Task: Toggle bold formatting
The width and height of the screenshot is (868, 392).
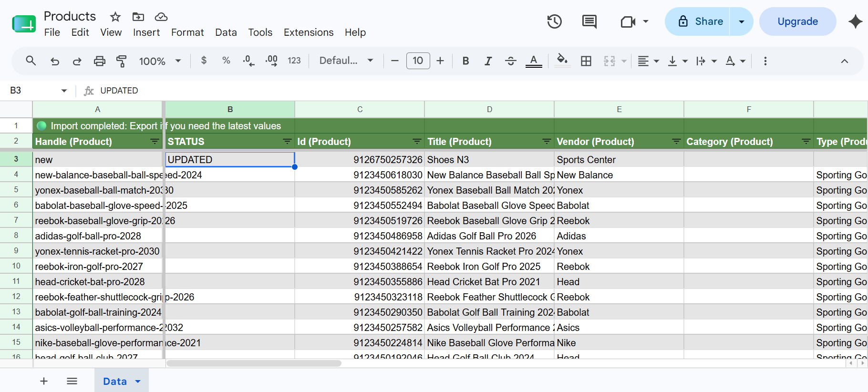Action: tap(466, 61)
